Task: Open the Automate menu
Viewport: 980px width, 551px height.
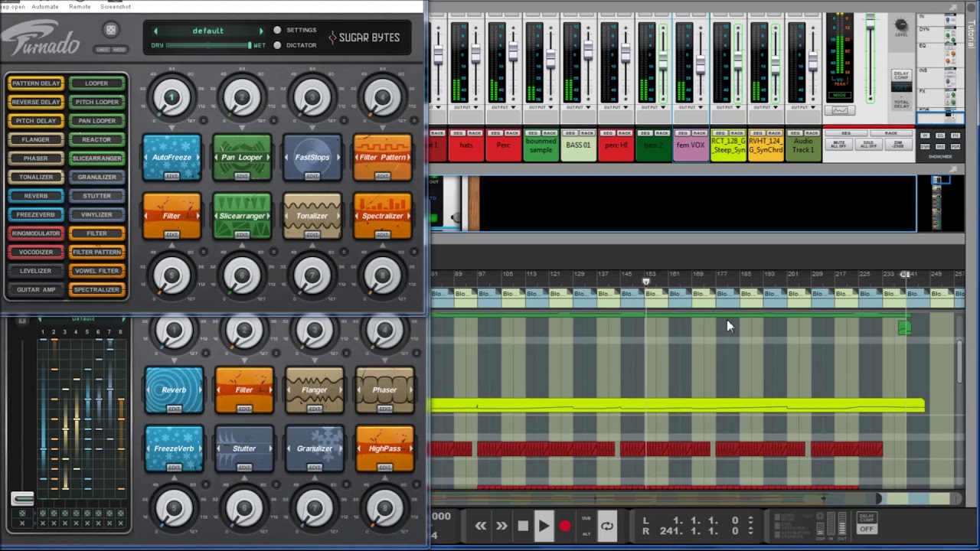Action: tap(44, 6)
